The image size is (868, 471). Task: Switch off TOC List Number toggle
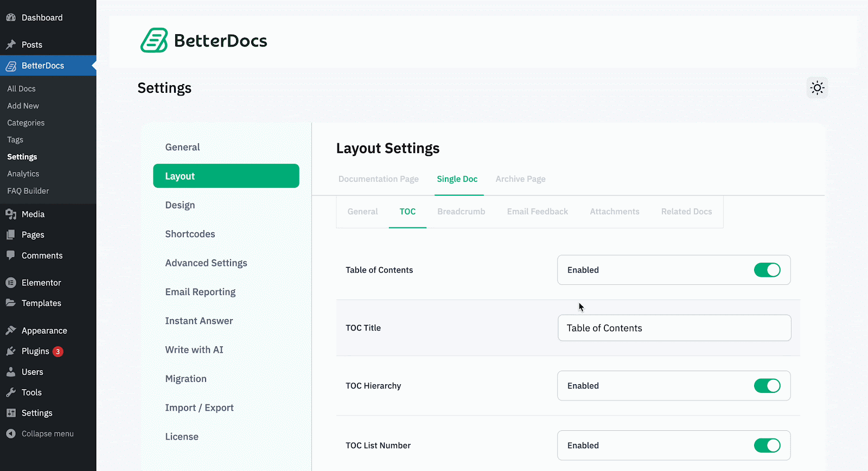click(x=767, y=445)
